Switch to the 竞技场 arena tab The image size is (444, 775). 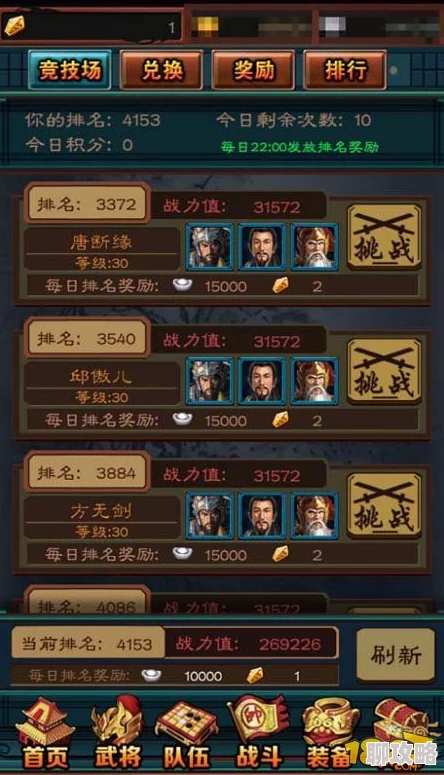(70, 70)
